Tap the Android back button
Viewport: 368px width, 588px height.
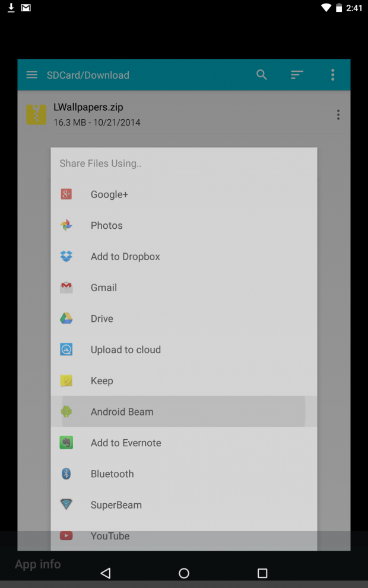(x=106, y=573)
